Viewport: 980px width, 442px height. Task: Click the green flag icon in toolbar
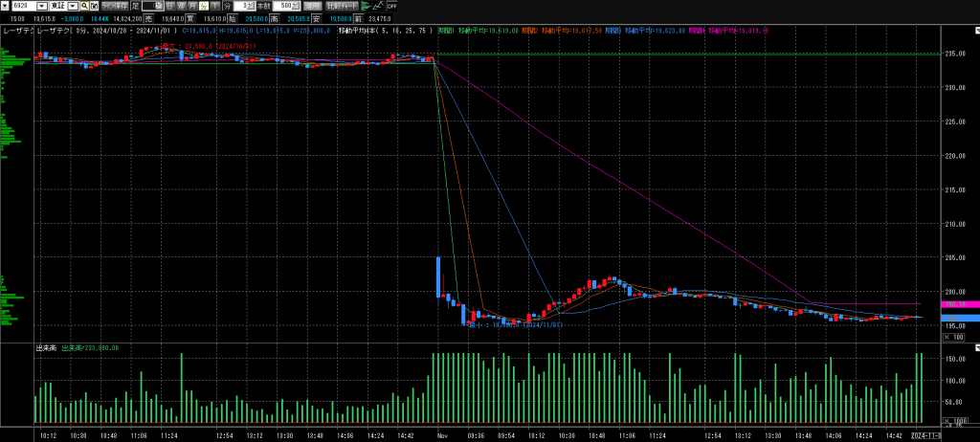coord(364,6)
